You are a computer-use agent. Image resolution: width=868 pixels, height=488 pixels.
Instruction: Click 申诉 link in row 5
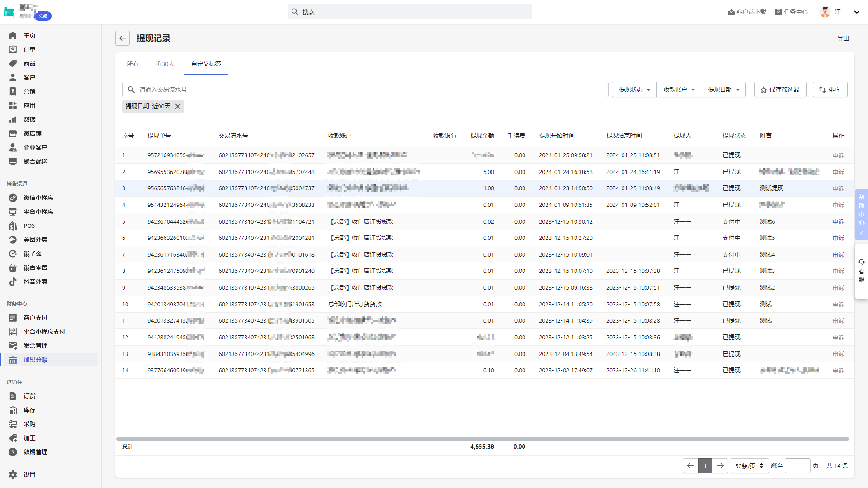pos(838,221)
